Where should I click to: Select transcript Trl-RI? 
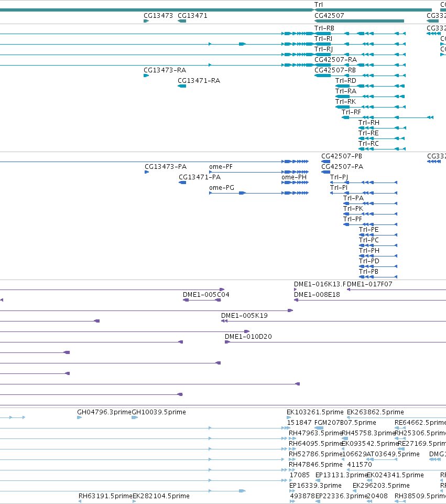click(x=360, y=44)
